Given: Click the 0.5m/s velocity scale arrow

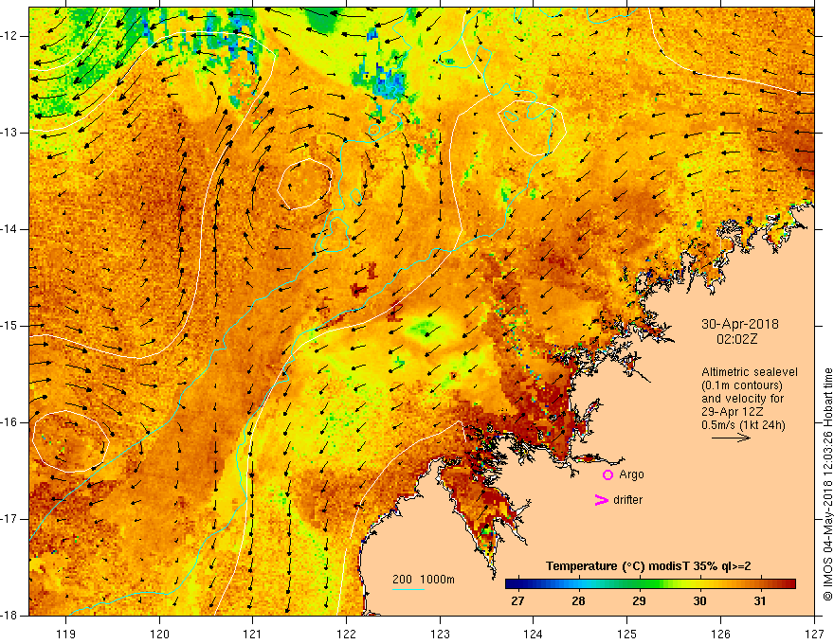Looking at the screenshot, I should 731,438.
